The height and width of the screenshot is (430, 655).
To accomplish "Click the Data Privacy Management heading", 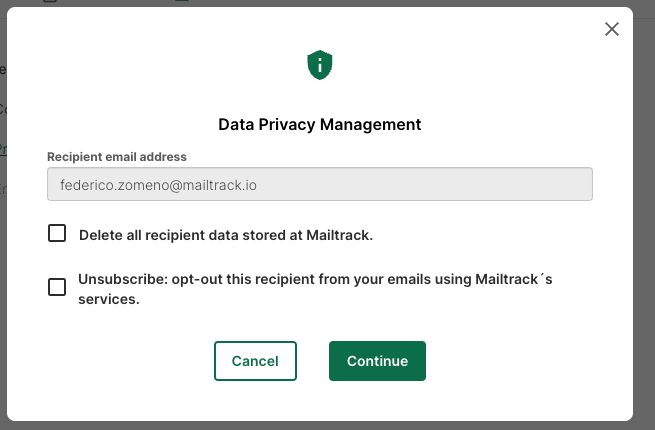I will (x=319, y=124).
